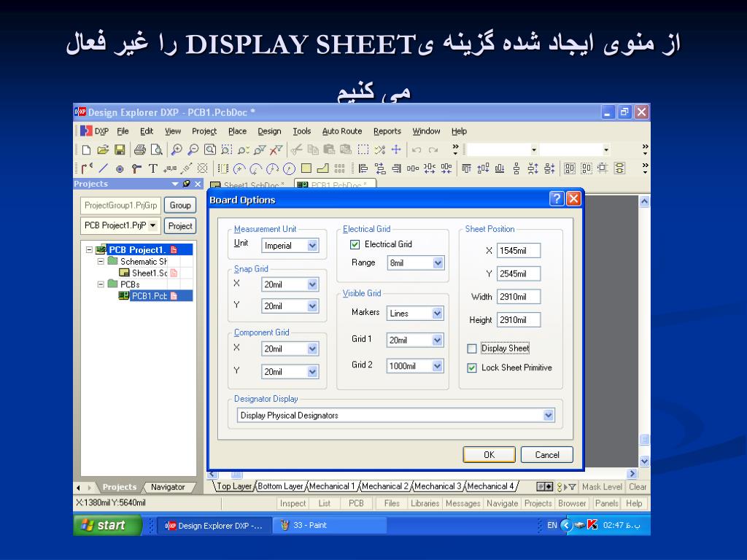This screenshot has height=560, width=747.
Task: Uncheck Lock Sheet Primitive
Action: coord(472,368)
